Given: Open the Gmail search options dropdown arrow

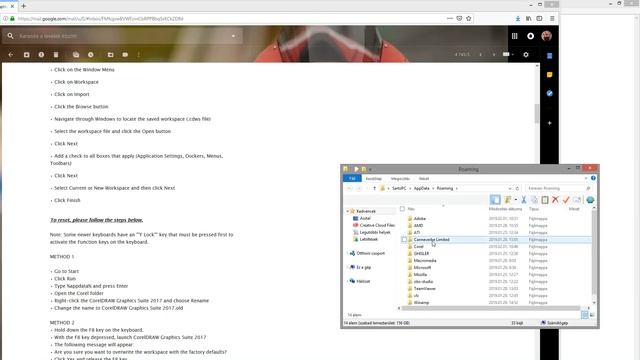Looking at the screenshot, I should (x=233, y=36).
